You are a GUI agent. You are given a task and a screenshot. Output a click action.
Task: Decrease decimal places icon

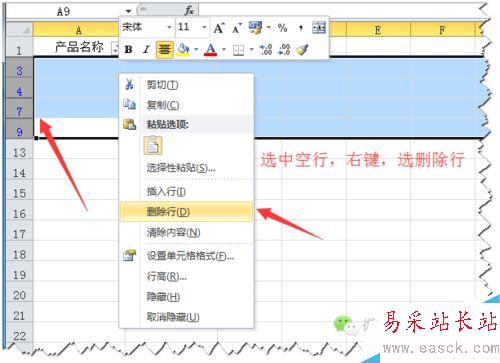pyautogui.click(x=284, y=50)
